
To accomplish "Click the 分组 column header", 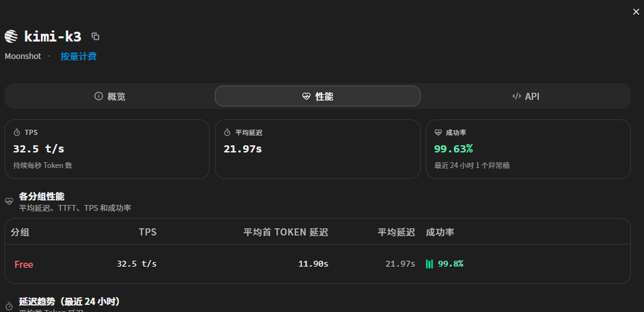I will pyautogui.click(x=19, y=232).
